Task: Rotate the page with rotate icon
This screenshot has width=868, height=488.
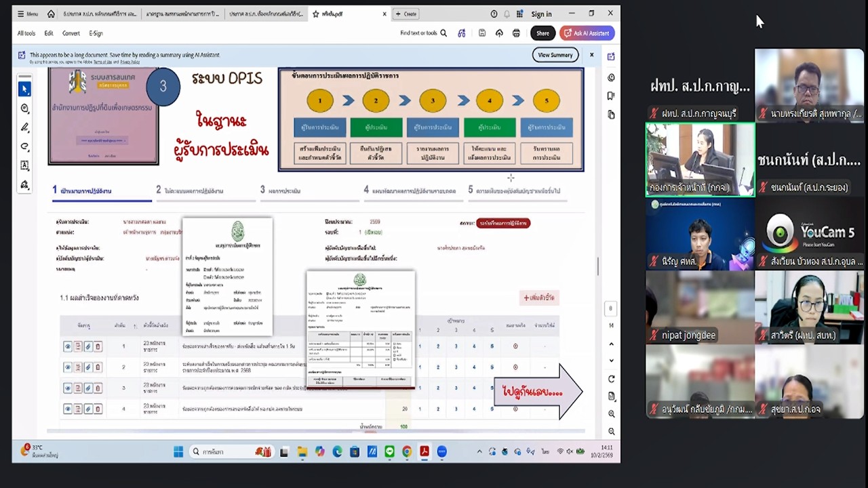Action: pyautogui.click(x=611, y=379)
